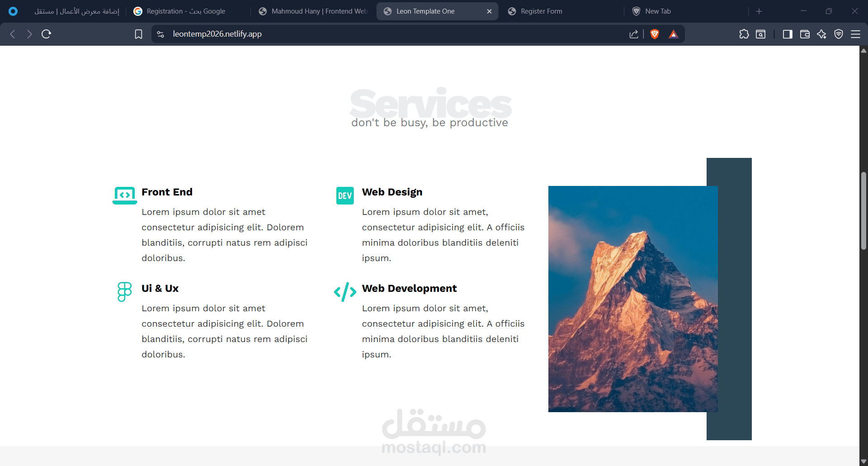Click the Front End laptop code icon
This screenshot has height=466, width=868.
point(125,195)
